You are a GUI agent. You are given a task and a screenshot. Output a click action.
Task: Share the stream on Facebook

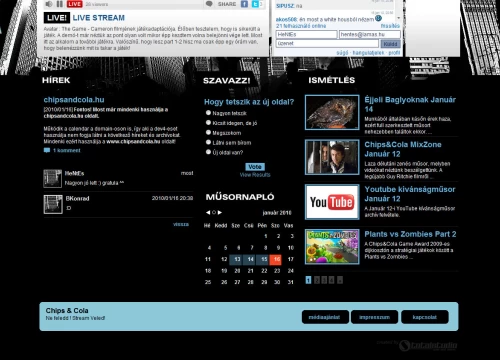(x=244, y=4)
